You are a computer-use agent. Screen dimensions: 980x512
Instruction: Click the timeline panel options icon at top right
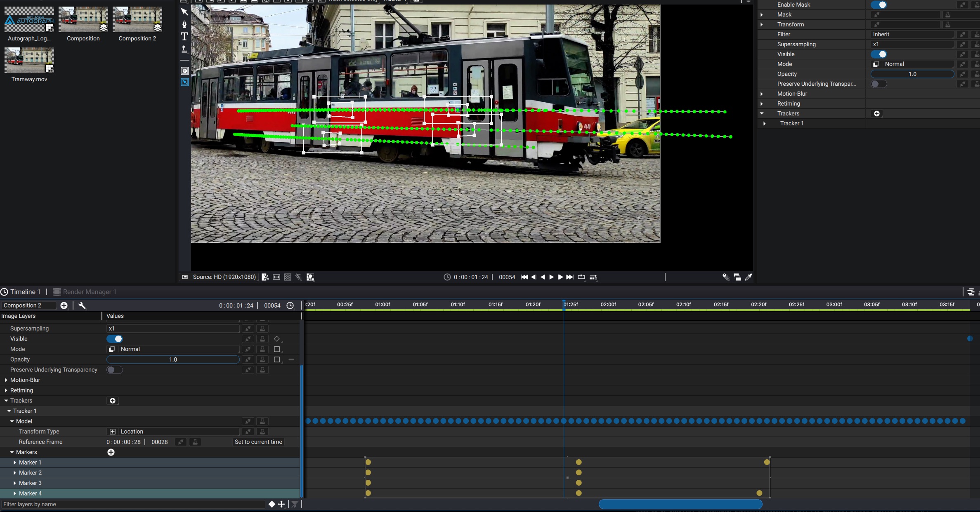tap(971, 292)
